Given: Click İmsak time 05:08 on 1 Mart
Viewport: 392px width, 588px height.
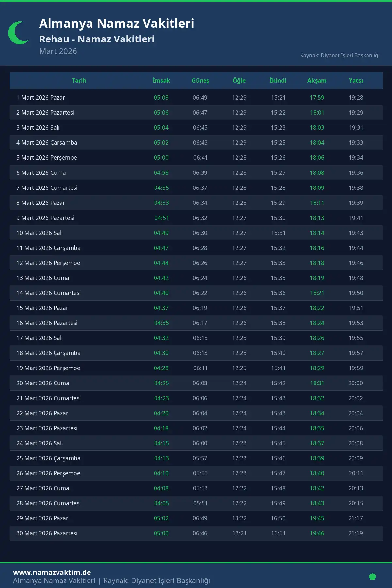Looking at the screenshot, I should pos(161,98).
